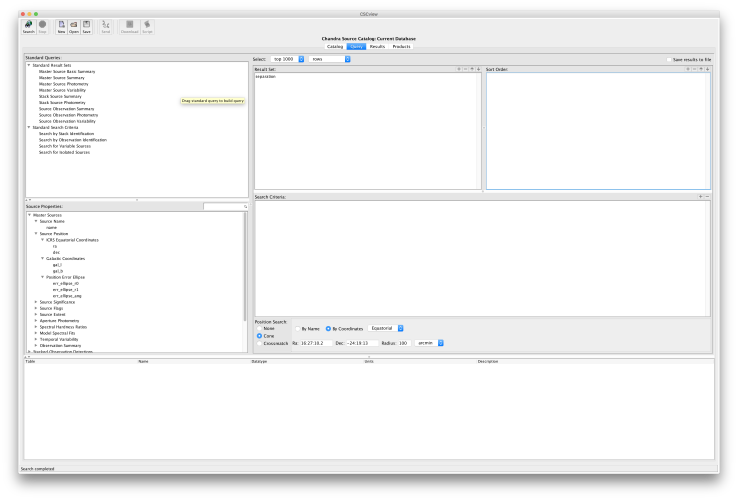This screenshot has width=738, height=500.
Task: Switch to the Catalog tab
Action: pyautogui.click(x=335, y=46)
